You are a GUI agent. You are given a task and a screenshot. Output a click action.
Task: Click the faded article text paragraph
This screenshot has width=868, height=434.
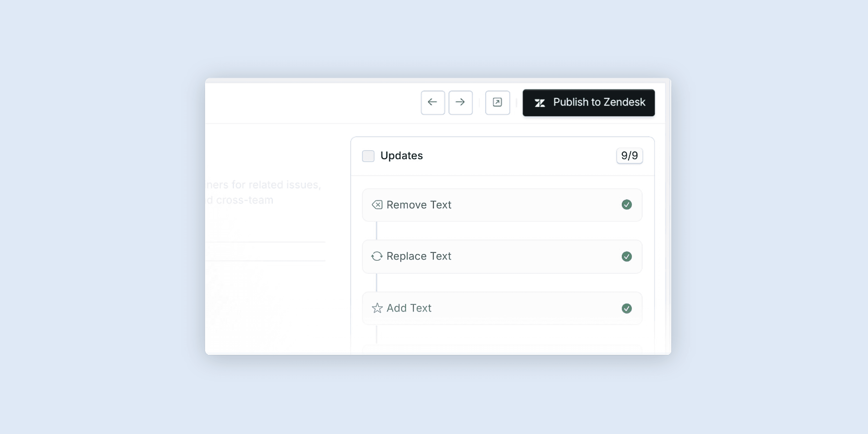263,192
